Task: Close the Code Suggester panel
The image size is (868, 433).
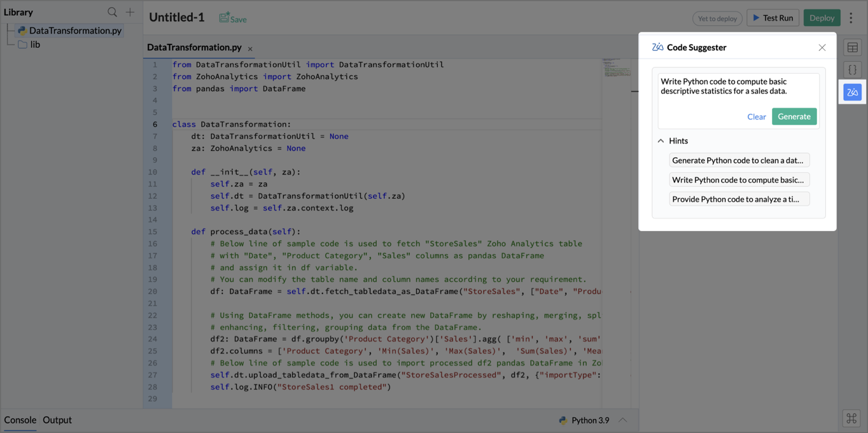Action: 822,48
